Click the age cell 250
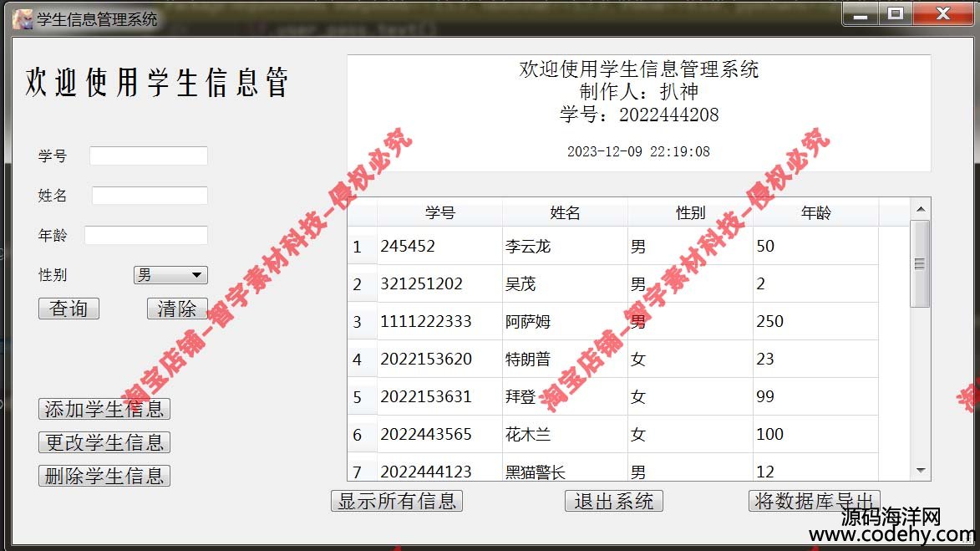This screenshot has width=980, height=551. [x=815, y=321]
